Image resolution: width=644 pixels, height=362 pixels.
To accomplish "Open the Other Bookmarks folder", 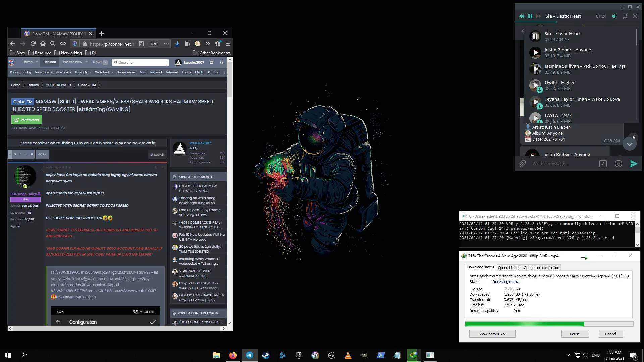I will click(x=212, y=53).
